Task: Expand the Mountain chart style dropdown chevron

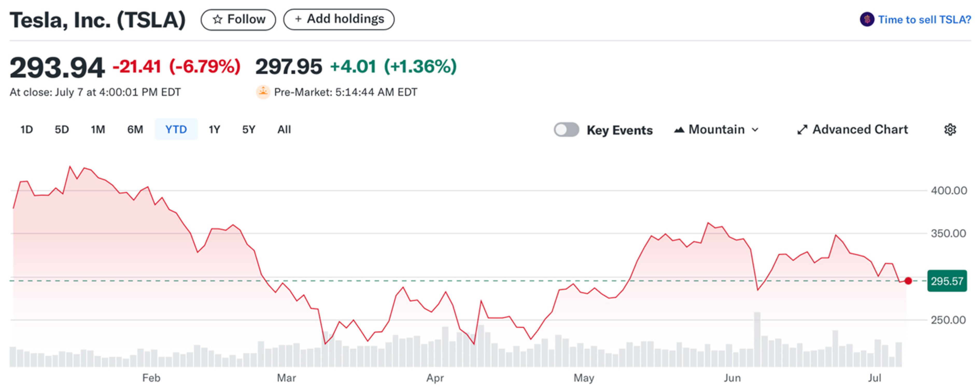Action: point(755,130)
